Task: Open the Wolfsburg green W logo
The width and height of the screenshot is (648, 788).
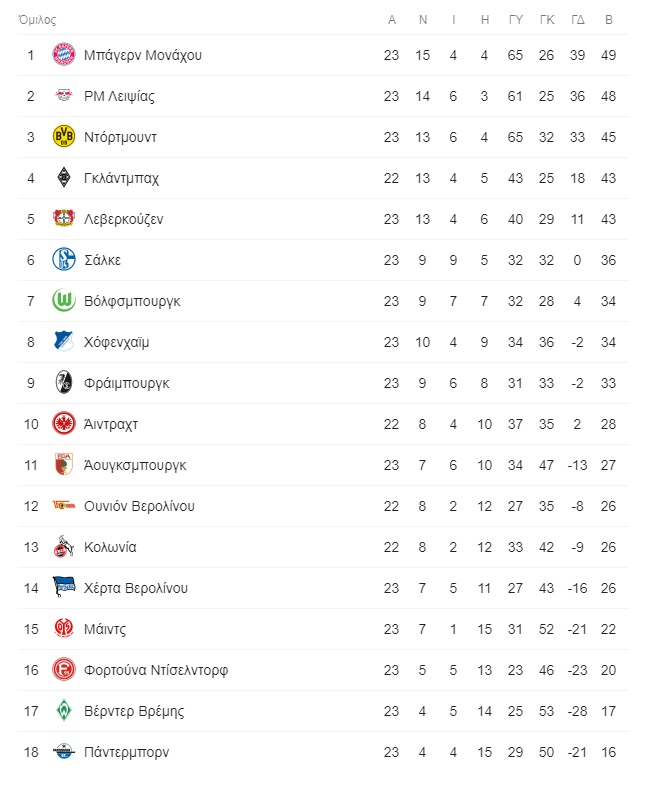Action: 64,301
